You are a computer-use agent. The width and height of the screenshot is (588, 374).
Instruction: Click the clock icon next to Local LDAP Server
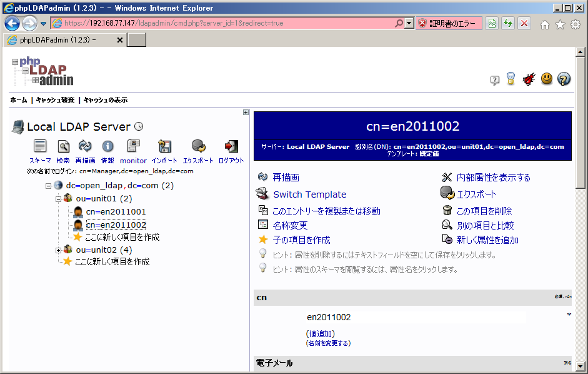tap(139, 126)
